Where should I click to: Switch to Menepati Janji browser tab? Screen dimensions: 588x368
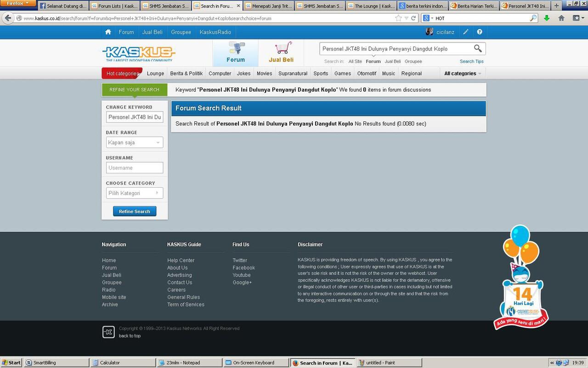pos(268,6)
